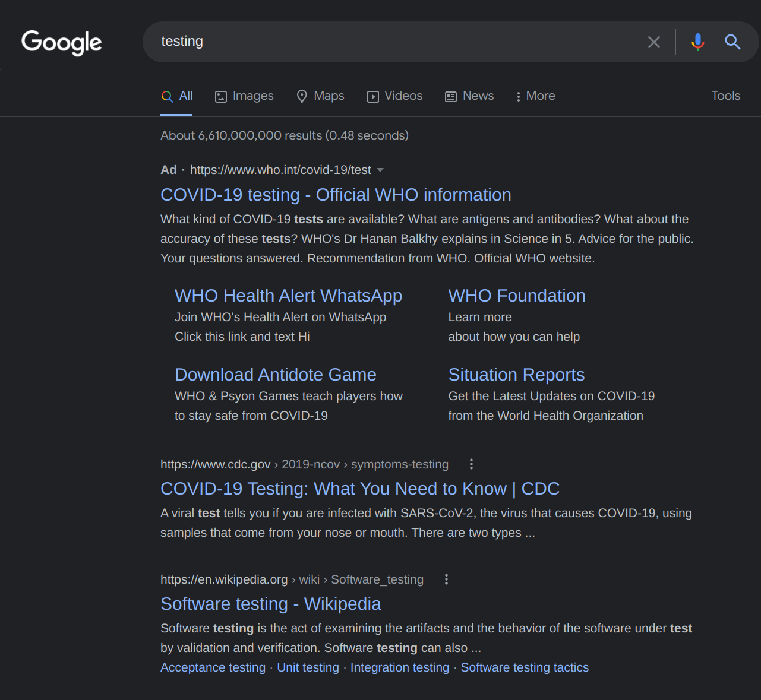The height and width of the screenshot is (700, 761).
Task: Open the three-dot menu for the Wikipedia result
Action: tap(446, 579)
